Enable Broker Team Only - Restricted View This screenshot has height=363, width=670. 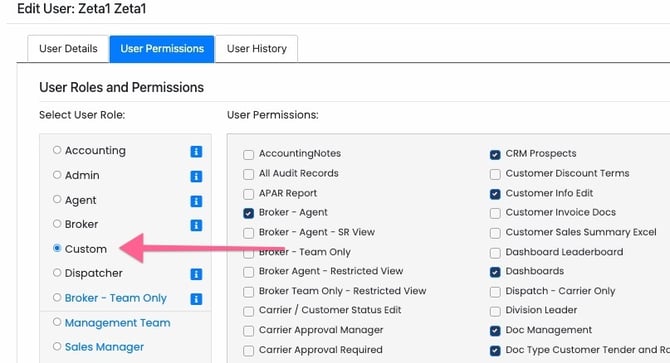coord(248,292)
